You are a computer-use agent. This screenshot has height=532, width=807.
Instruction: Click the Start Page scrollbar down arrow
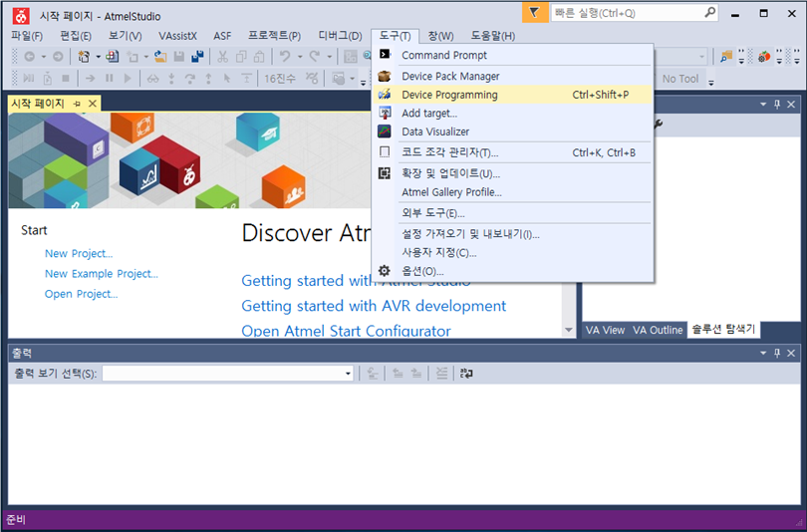pyautogui.click(x=569, y=330)
